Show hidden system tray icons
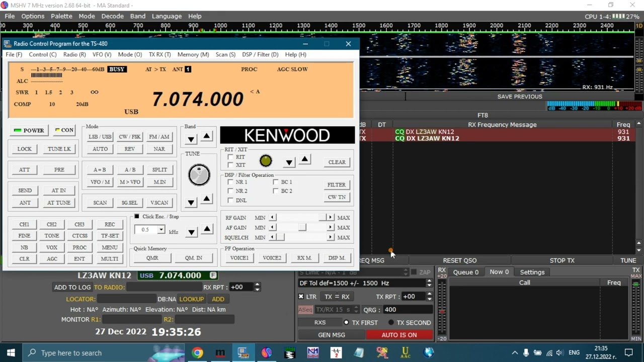This screenshot has height=362, width=644. 515,352
